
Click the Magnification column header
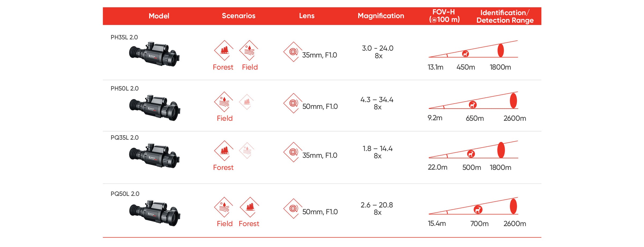coord(380,16)
